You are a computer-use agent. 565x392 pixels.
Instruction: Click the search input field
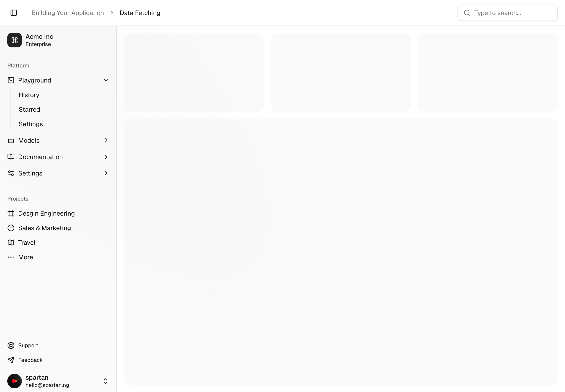pyautogui.click(x=507, y=13)
